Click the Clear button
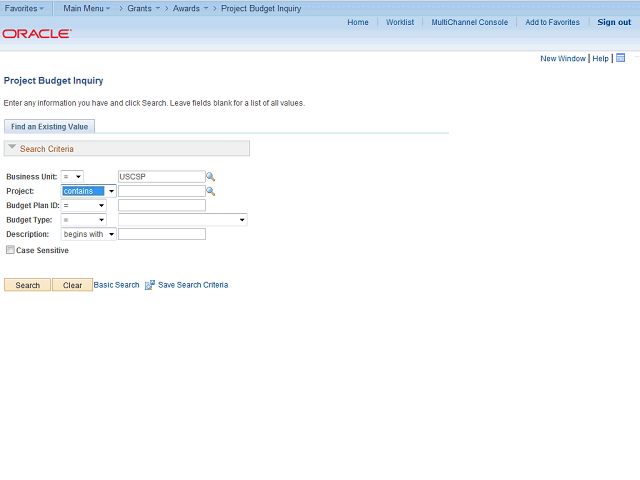The height and width of the screenshot is (480, 640). pyautogui.click(x=72, y=285)
